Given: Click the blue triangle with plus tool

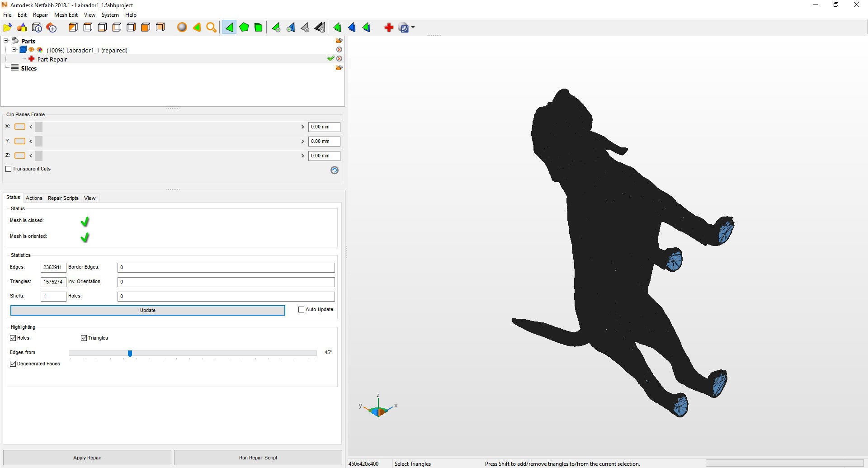Looking at the screenshot, I should pyautogui.click(x=291, y=28).
